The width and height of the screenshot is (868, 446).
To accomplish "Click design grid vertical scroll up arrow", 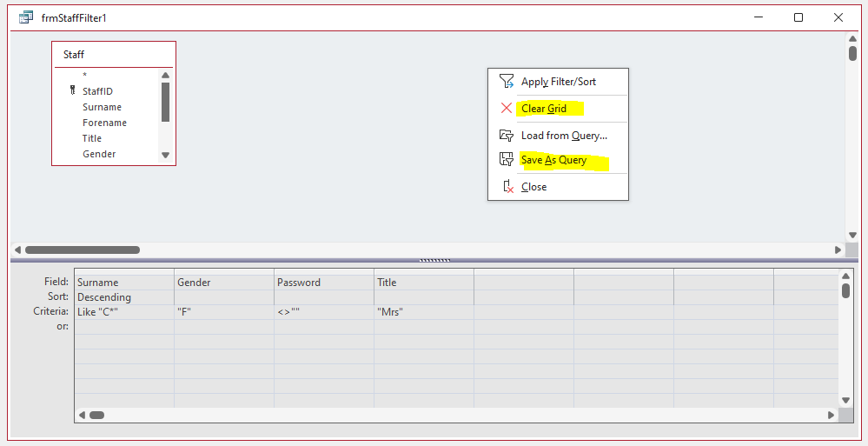I will click(x=845, y=276).
